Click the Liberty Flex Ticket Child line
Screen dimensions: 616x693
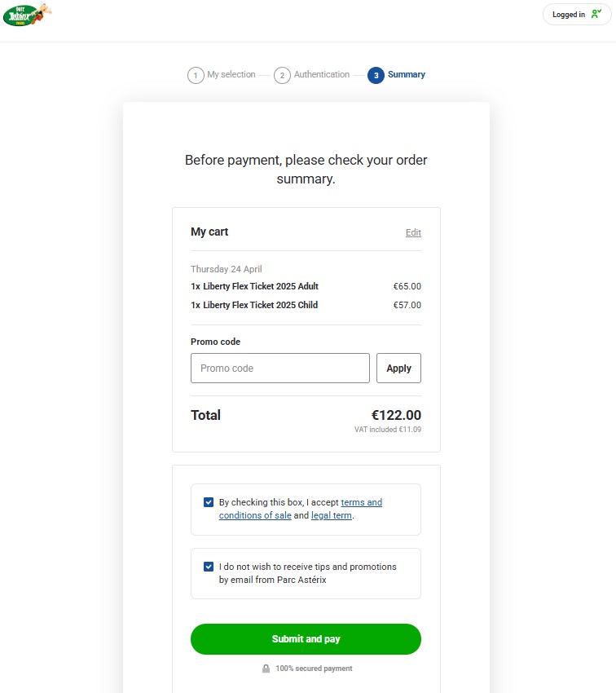tap(254, 305)
